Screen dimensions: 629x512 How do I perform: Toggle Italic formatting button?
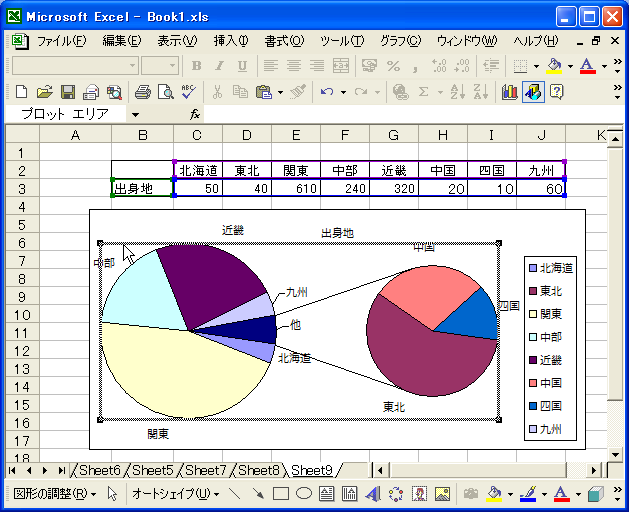[x=219, y=65]
